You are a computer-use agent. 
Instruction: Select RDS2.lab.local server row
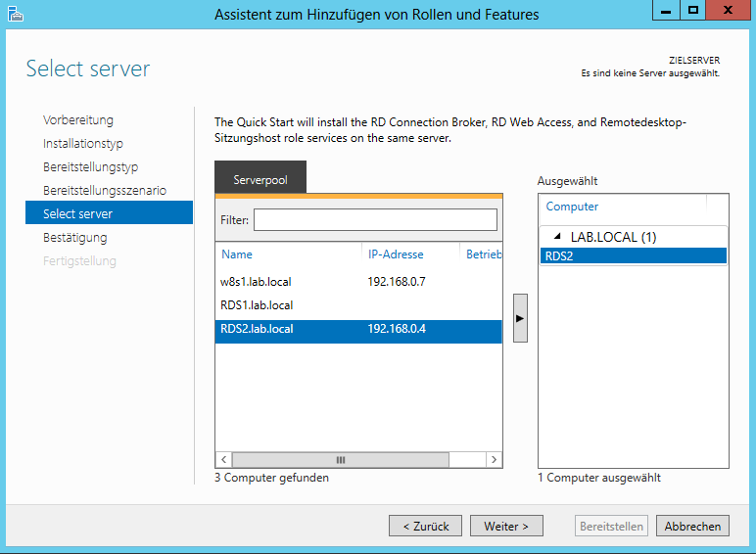[257, 329]
